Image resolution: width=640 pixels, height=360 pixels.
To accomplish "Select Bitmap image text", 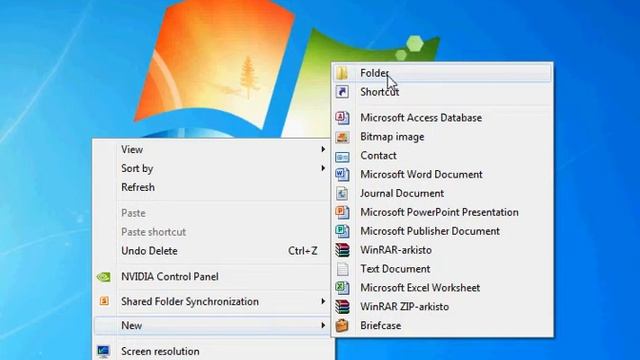I will click(x=392, y=137).
